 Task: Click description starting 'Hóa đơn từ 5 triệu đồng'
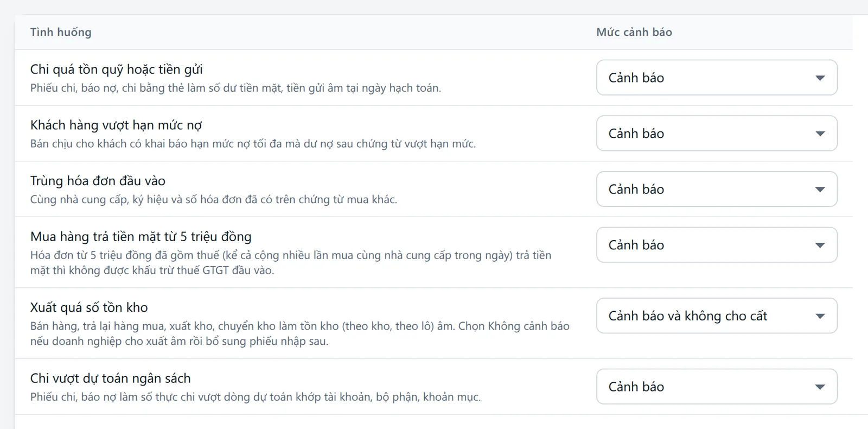[291, 263]
